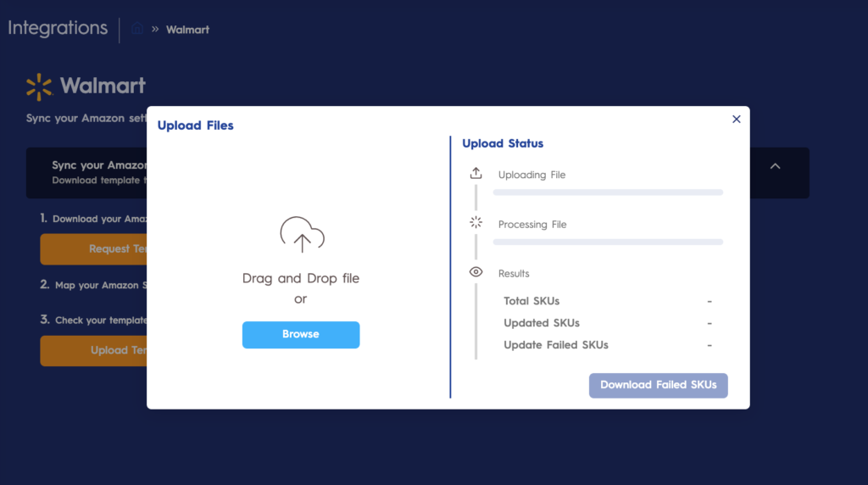
Task: Click the Uploading File arrow icon
Action: (476, 173)
